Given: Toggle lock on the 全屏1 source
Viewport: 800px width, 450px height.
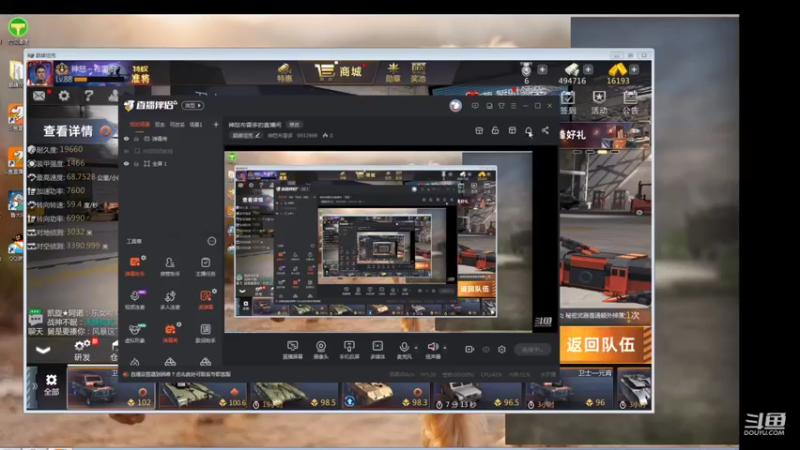Looking at the screenshot, I should tap(136, 164).
